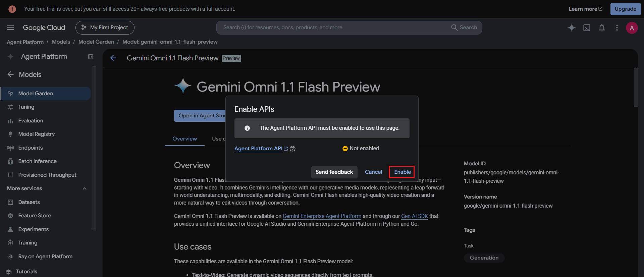Screen dimensions: 644x277
Task: Click the Batch Inference sidebar icon
Action: coord(10,161)
